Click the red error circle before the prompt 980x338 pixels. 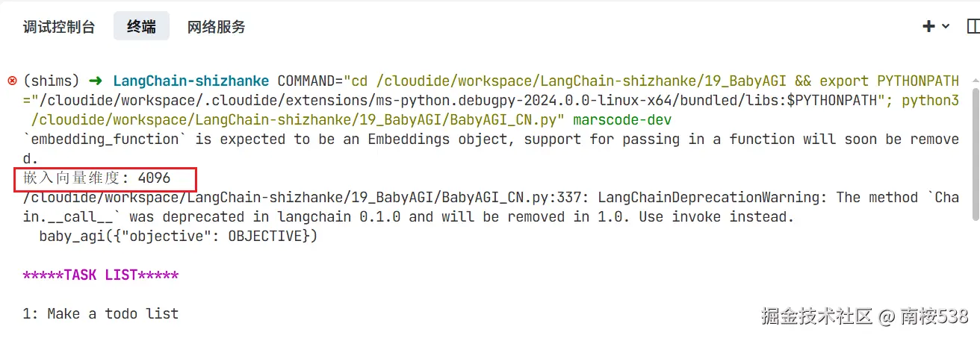point(12,81)
